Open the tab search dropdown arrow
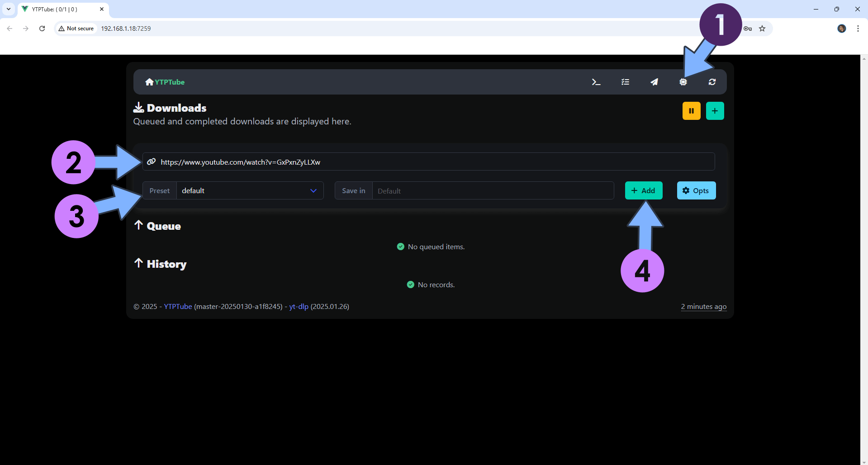The width and height of the screenshot is (868, 465). tap(9, 9)
